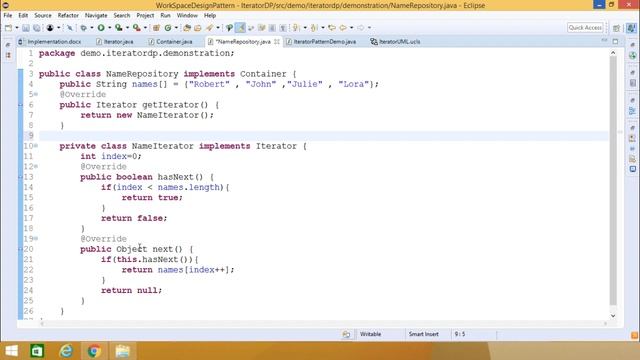The image size is (640, 360).
Task: Click the Search flashlight toolbar icon
Action: pos(209,28)
